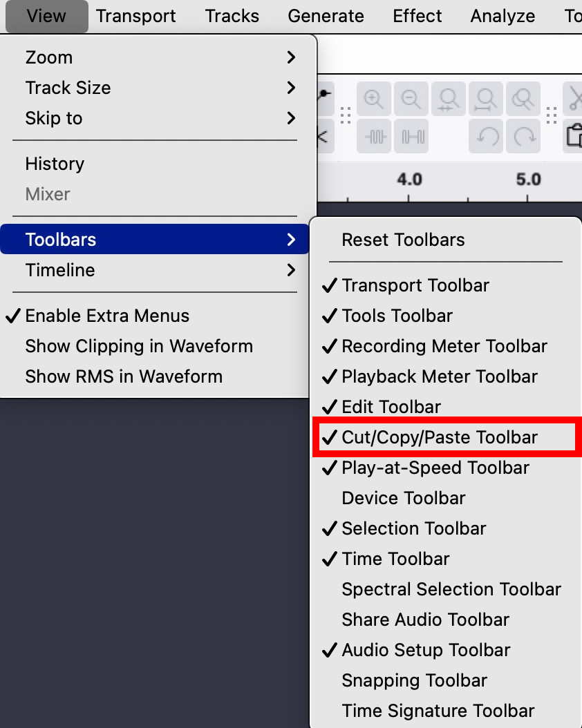The height and width of the screenshot is (728, 582).
Task: Click the Trim Audio Outside Selection icon
Action: [x=374, y=136]
